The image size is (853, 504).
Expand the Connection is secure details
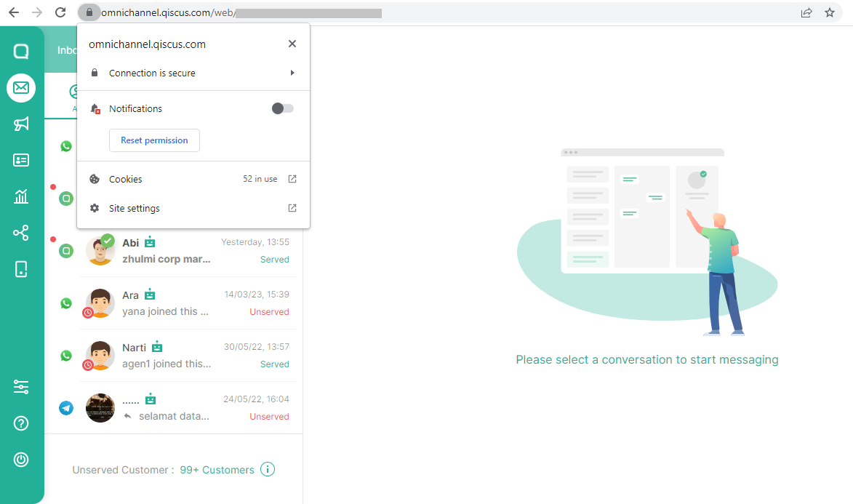tap(193, 73)
